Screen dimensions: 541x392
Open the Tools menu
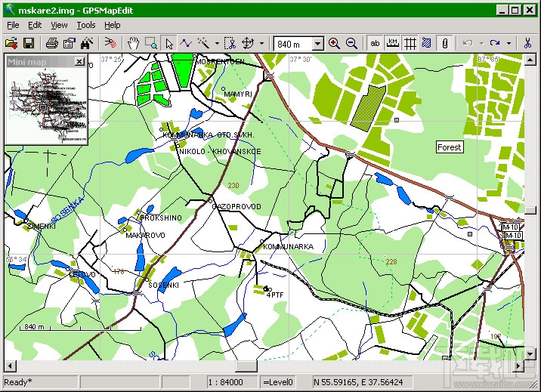[x=86, y=25]
